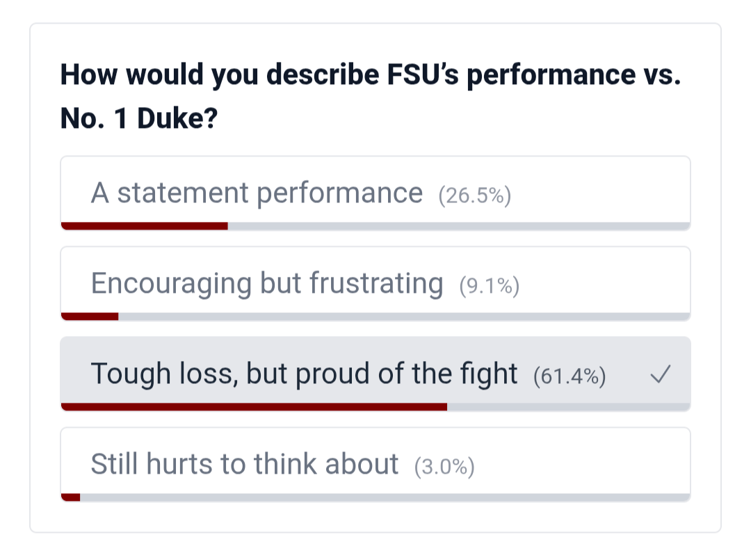Click gray unfilled part of Tough loss bar
The height and width of the screenshot is (560, 751).
tap(569, 407)
